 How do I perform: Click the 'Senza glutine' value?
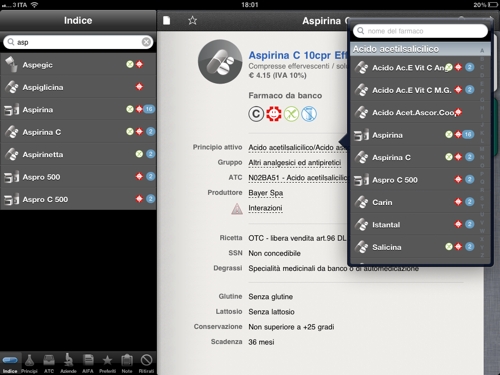point(271,297)
